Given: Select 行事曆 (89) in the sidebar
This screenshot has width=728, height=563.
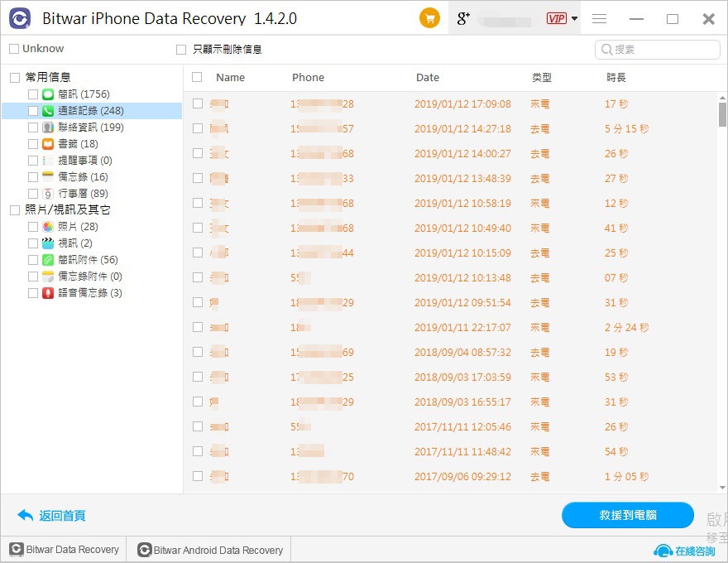Looking at the screenshot, I should coord(83,193).
